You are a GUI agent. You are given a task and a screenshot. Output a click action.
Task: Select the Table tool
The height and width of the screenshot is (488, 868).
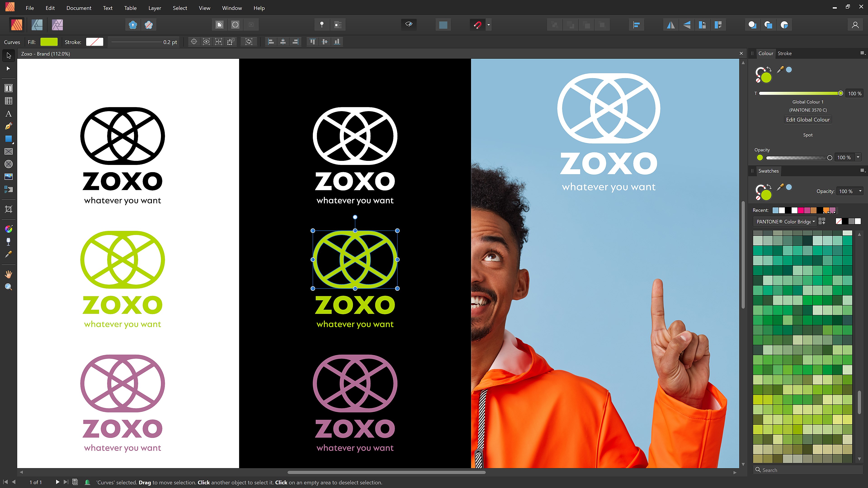tap(8, 101)
